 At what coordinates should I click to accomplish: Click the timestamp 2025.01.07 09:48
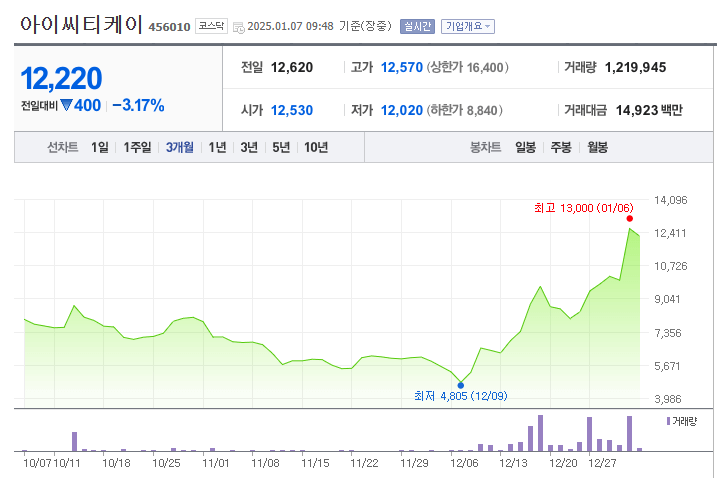coord(290,26)
